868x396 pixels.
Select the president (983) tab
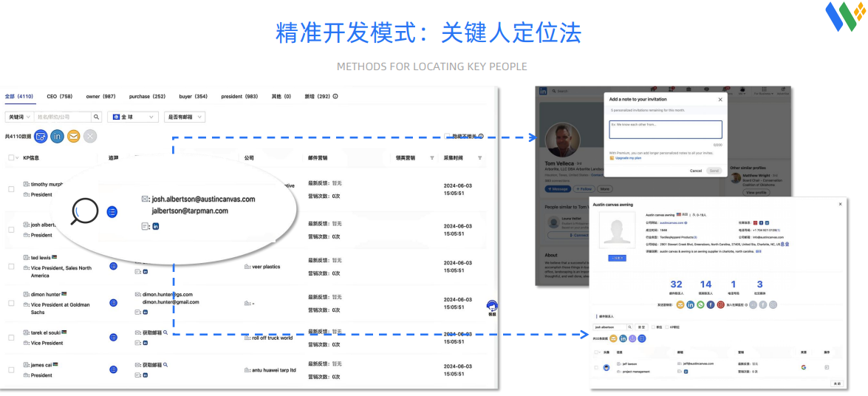pos(239,97)
